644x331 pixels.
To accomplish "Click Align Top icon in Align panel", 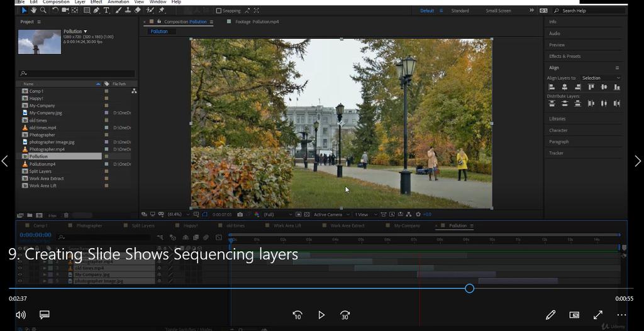I will (591, 87).
